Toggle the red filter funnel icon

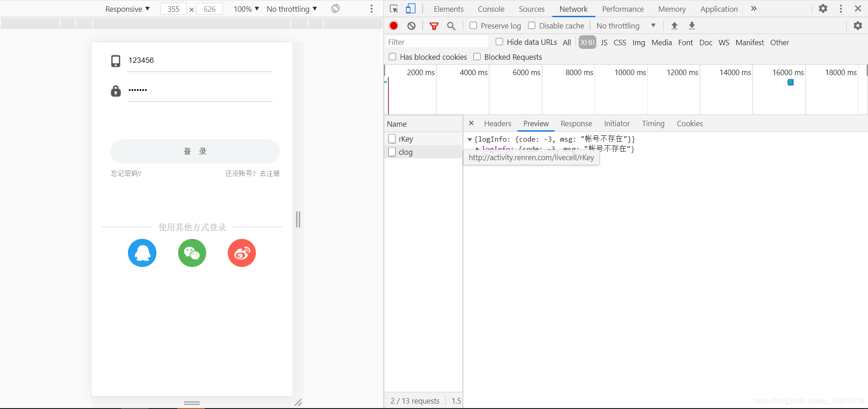tap(434, 26)
